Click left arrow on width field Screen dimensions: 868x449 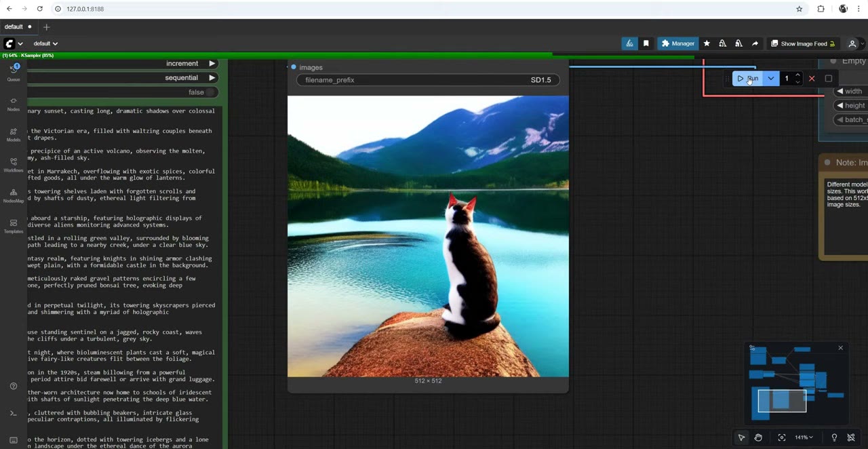(840, 91)
